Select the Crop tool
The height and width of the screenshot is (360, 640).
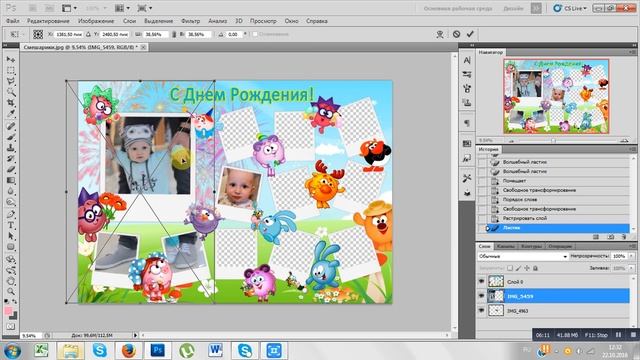click(11, 103)
